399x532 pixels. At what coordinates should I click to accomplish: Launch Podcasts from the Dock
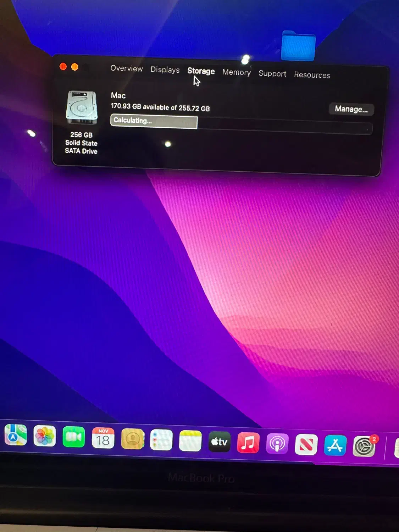(277, 444)
